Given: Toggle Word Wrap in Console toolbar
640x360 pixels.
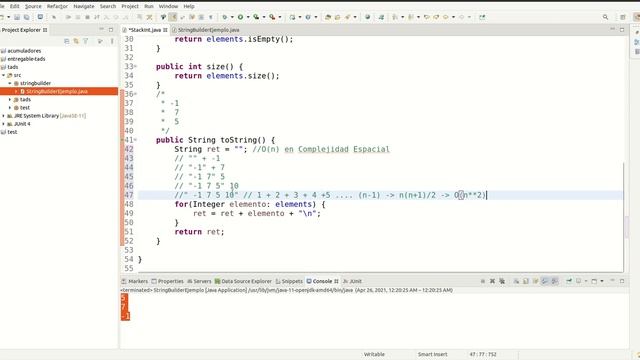Looking at the screenshot, I should [536, 281].
